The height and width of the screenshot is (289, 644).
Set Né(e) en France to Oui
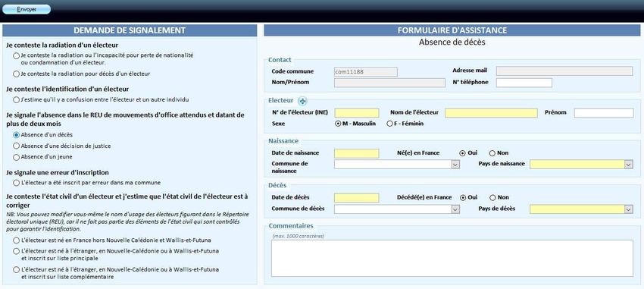tap(462, 153)
